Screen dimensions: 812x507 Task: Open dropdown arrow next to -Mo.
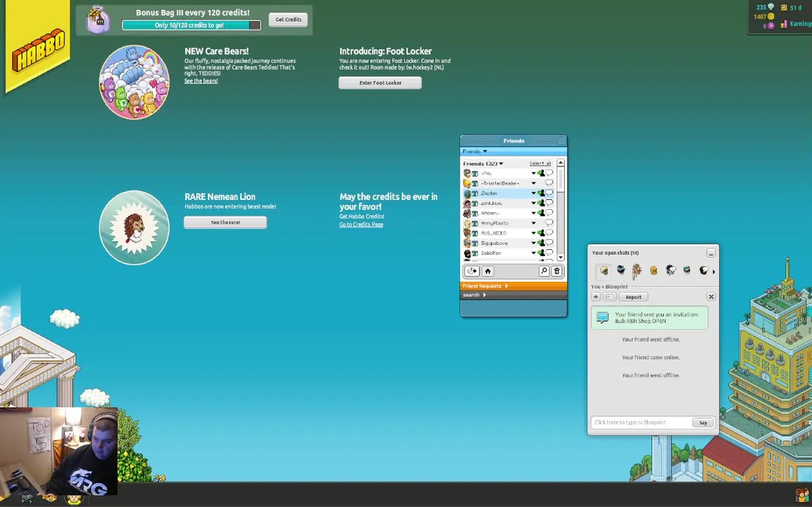pos(533,173)
